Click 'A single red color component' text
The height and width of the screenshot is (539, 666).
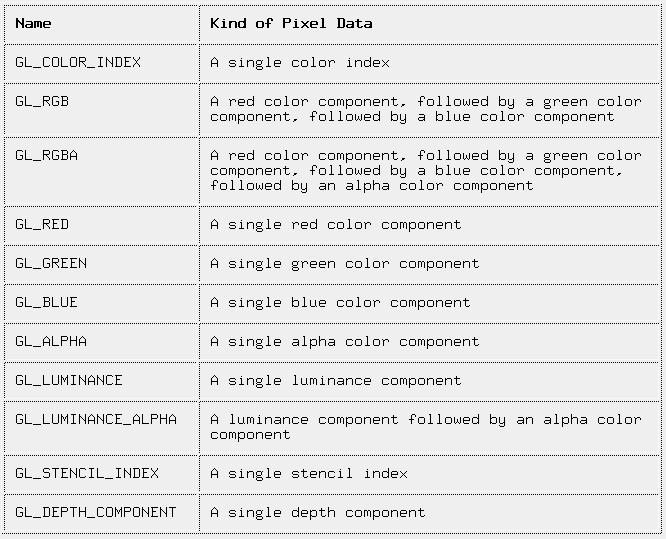click(x=336, y=224)
